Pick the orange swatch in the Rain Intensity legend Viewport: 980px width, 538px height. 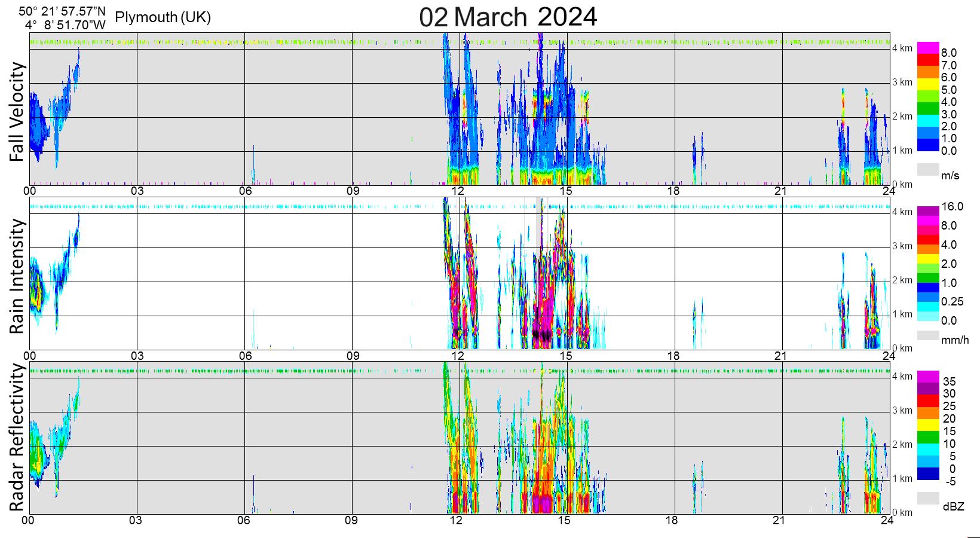(928, 249)
